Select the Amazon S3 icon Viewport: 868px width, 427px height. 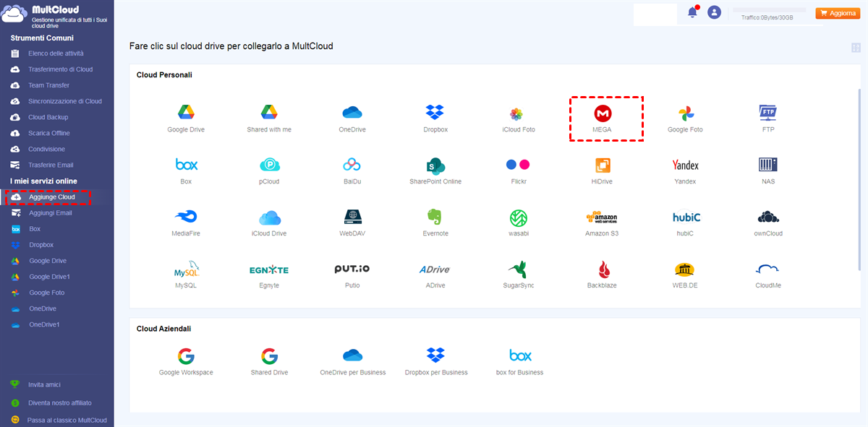(x=602, y=217)
